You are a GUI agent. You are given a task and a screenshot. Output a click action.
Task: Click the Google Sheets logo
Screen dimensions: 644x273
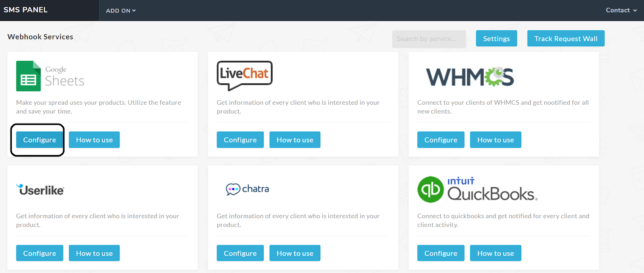pos(50,76)
